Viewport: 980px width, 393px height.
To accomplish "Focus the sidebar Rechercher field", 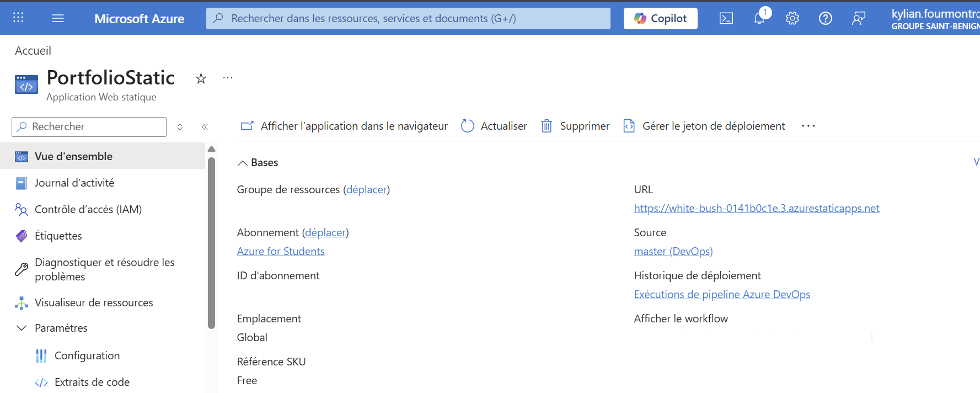I will 89,126.
